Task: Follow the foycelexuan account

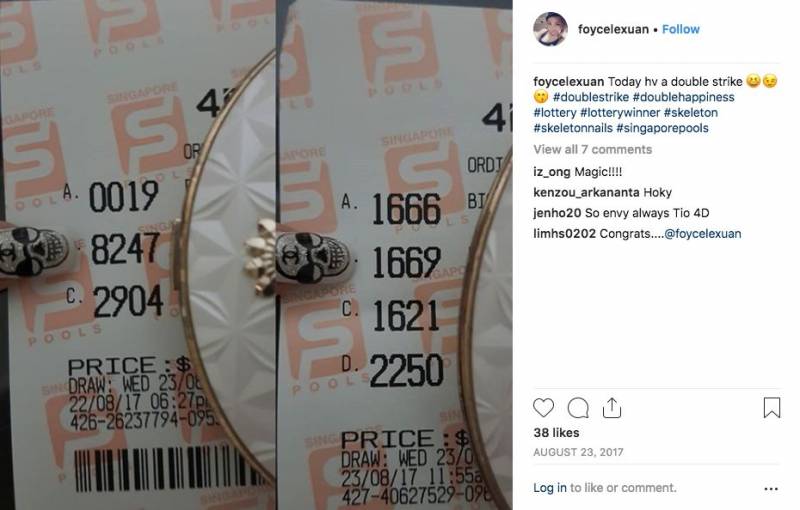Action: [681, 29]
